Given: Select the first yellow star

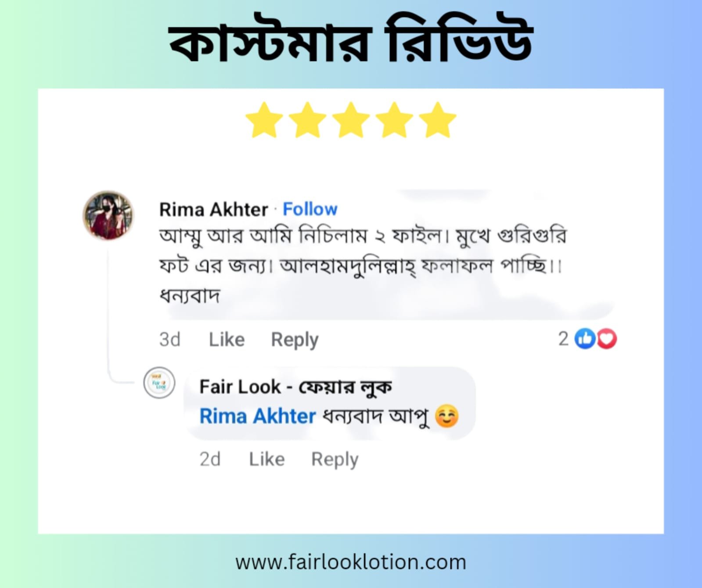Looking at the screenshot, I should click(264, 120).
